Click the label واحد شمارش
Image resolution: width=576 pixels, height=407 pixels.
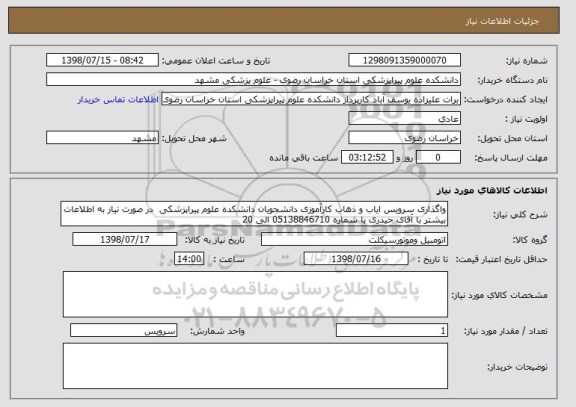pyautogui.click(x=217, y=331)
